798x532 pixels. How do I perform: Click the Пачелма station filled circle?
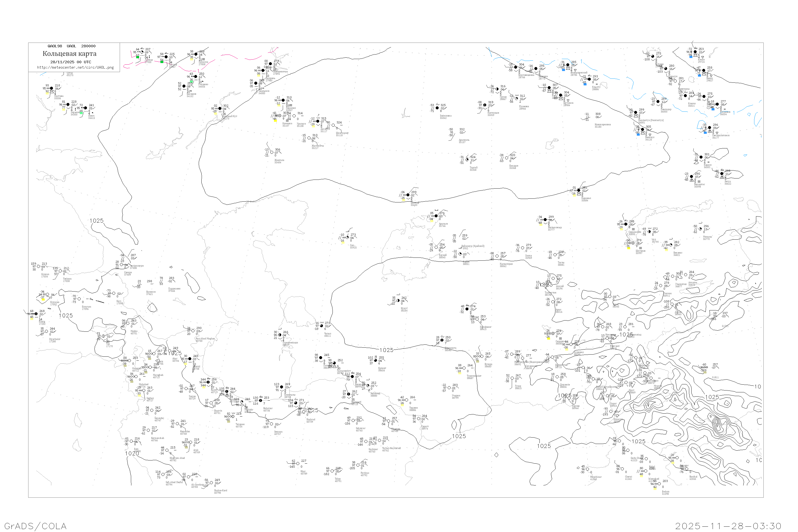pos(196,54)
